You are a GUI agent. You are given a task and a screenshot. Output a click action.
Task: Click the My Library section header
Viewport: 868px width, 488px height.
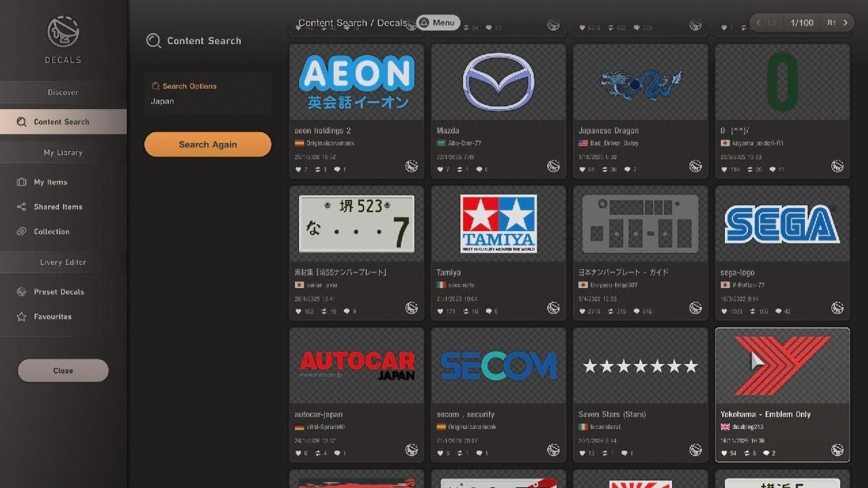[x=63, y=152]
